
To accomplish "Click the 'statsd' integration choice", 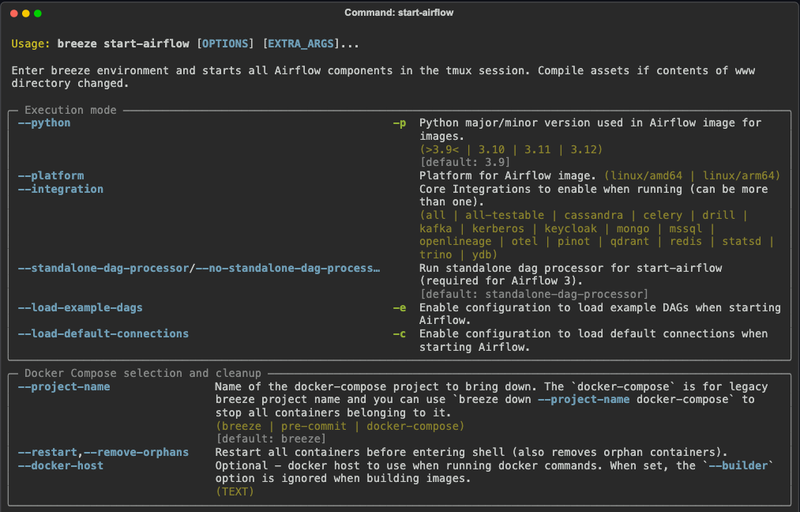I will 741,241.
